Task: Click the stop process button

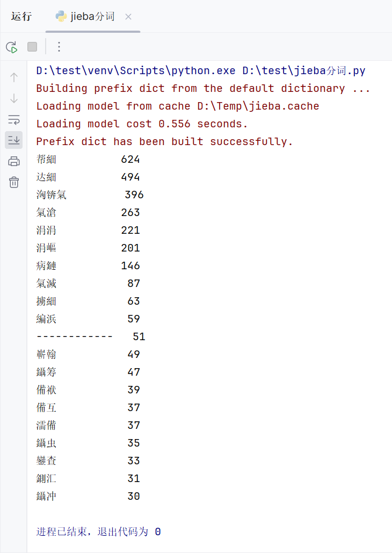Action: point(32,47)
